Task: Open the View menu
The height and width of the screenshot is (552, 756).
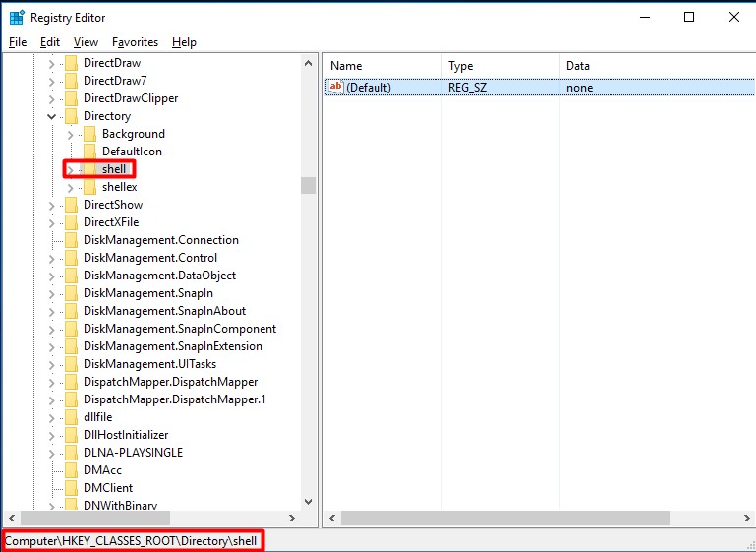Action: click(86, 42)
